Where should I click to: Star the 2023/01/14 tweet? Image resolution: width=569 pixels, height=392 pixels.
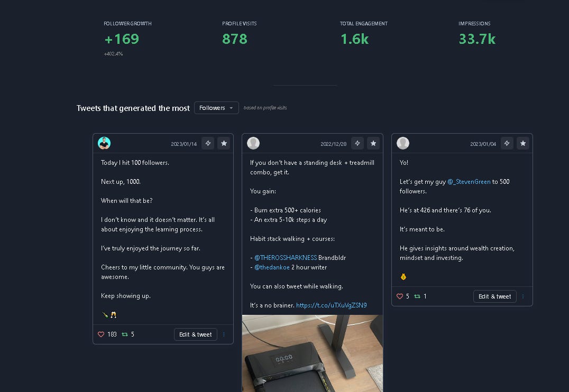(224, 143)
